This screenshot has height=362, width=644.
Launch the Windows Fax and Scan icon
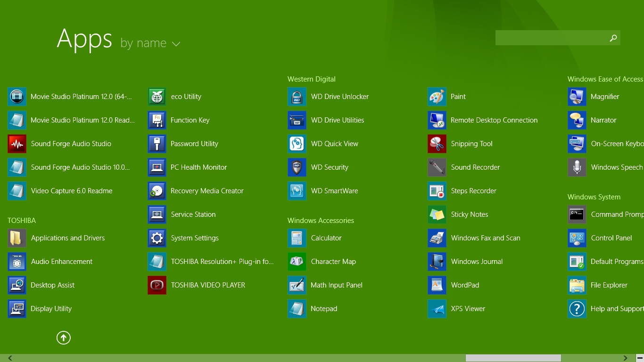tap(437, 238)
